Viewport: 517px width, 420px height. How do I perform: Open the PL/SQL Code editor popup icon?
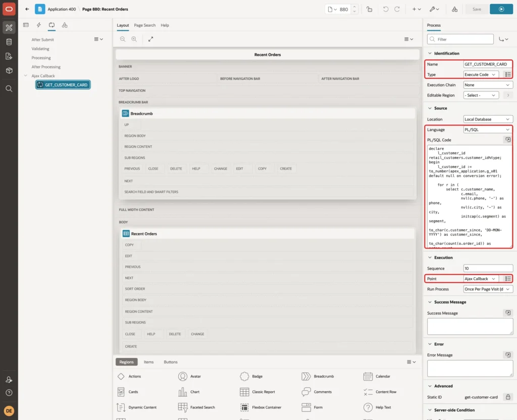pyautogui.click(x=508, y=140)
